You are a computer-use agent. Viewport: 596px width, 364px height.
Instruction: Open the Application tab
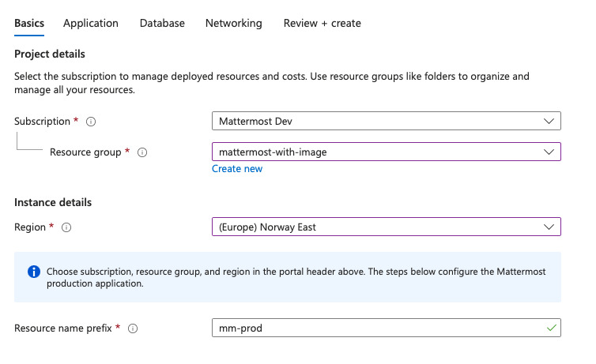point(91,23)
